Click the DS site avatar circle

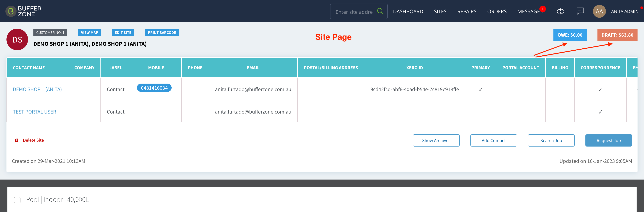tap(17, 39)
